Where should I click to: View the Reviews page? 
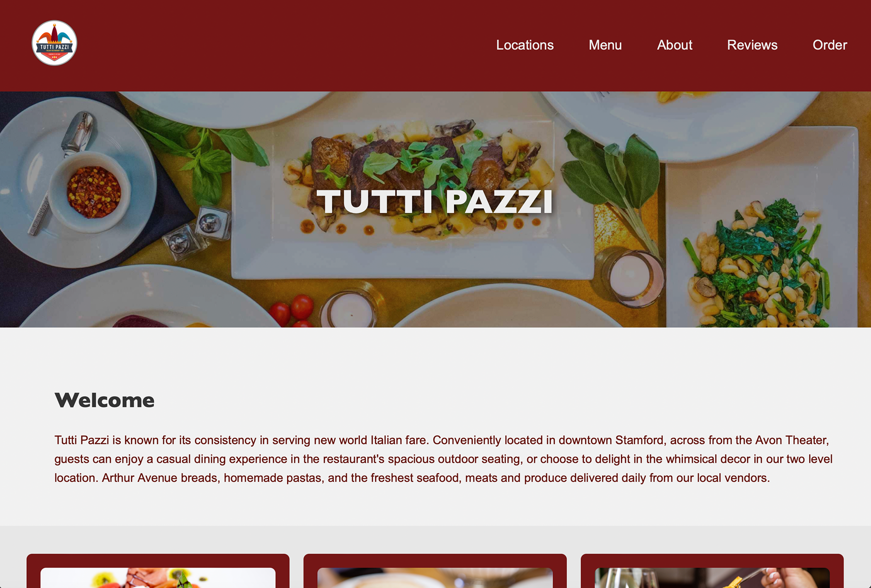[752, 45]
